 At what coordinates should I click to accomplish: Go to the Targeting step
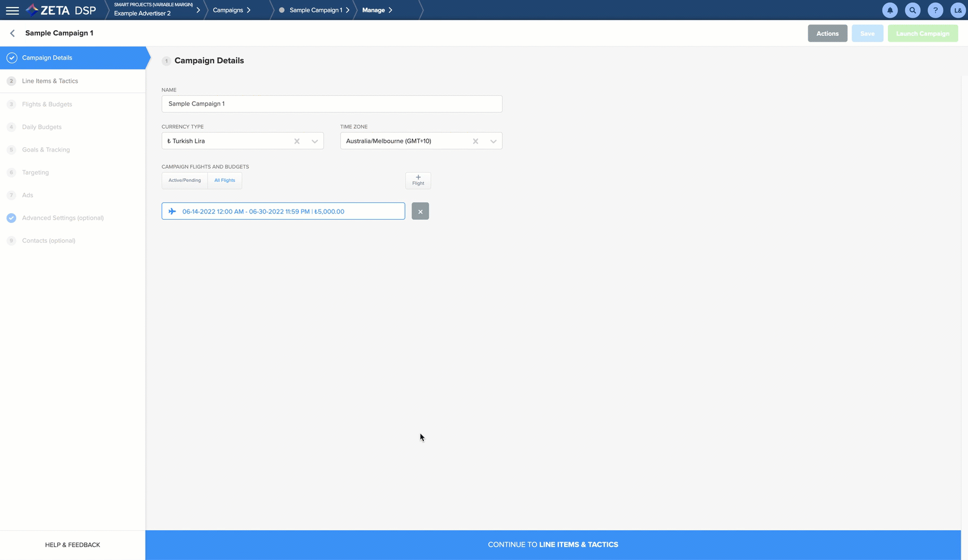[x=73, y=173]
